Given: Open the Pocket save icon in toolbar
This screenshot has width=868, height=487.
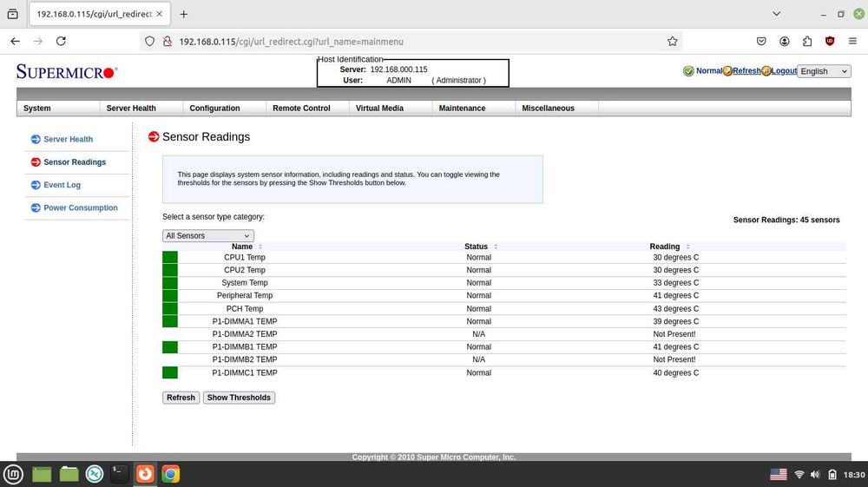Looking at the screenshot, I should [761, 41].
